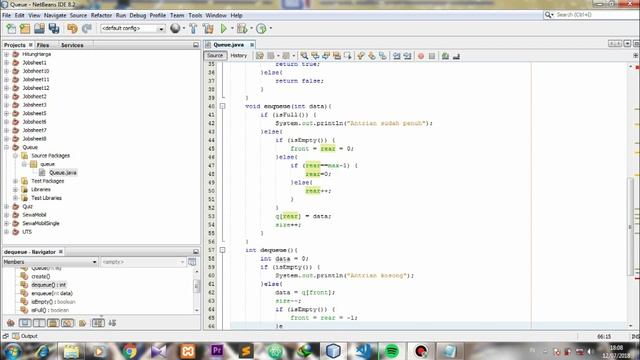640x360 pixels.
Task: Toggle the Source editor view button
Action: [215, 56]
